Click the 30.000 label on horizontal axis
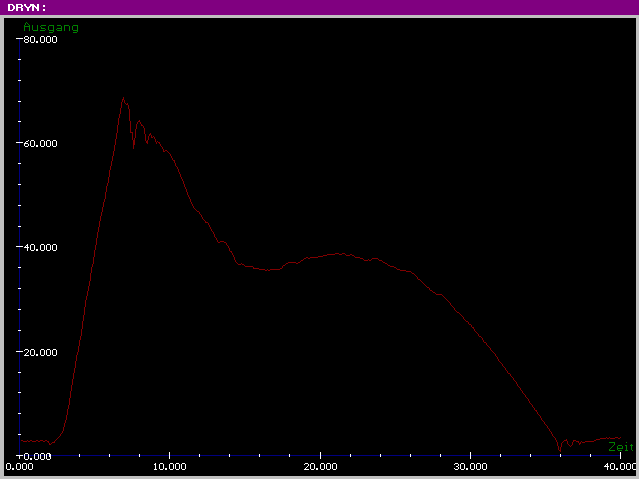639x479 pixels. click(470, 466)
